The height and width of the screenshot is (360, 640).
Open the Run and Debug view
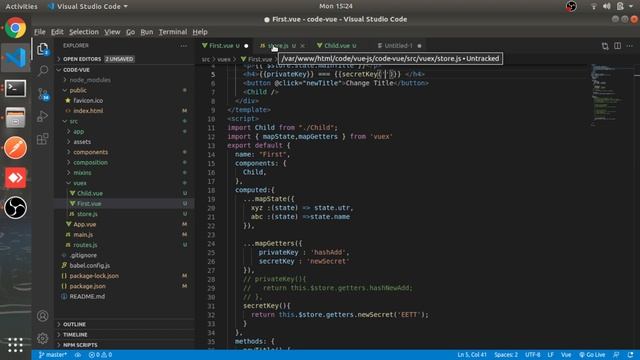click(x=42, y=116)
